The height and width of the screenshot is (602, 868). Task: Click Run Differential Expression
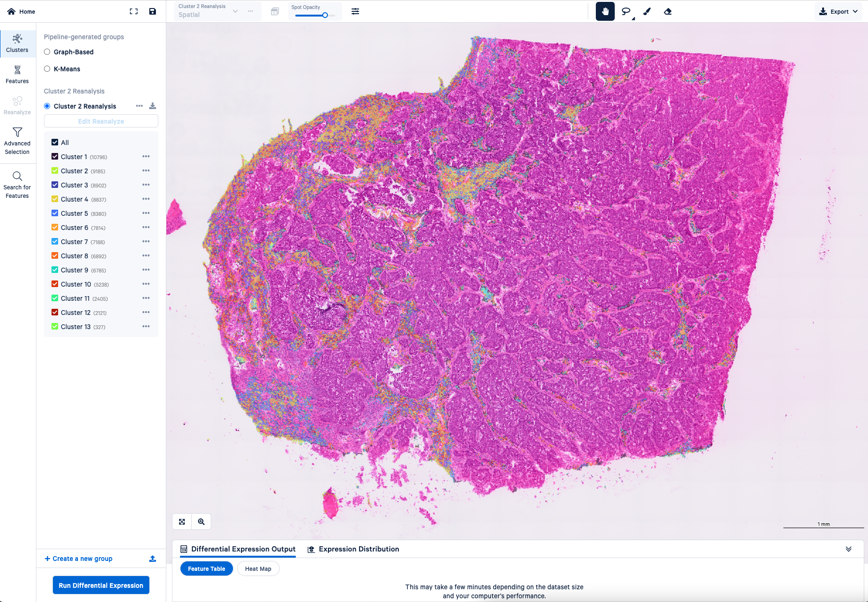101,585
